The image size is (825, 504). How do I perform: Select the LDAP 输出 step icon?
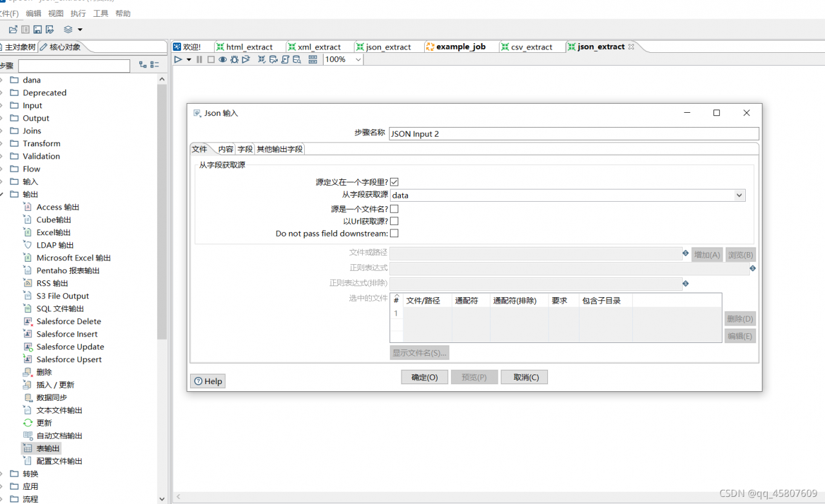click(x=28, y=245)
